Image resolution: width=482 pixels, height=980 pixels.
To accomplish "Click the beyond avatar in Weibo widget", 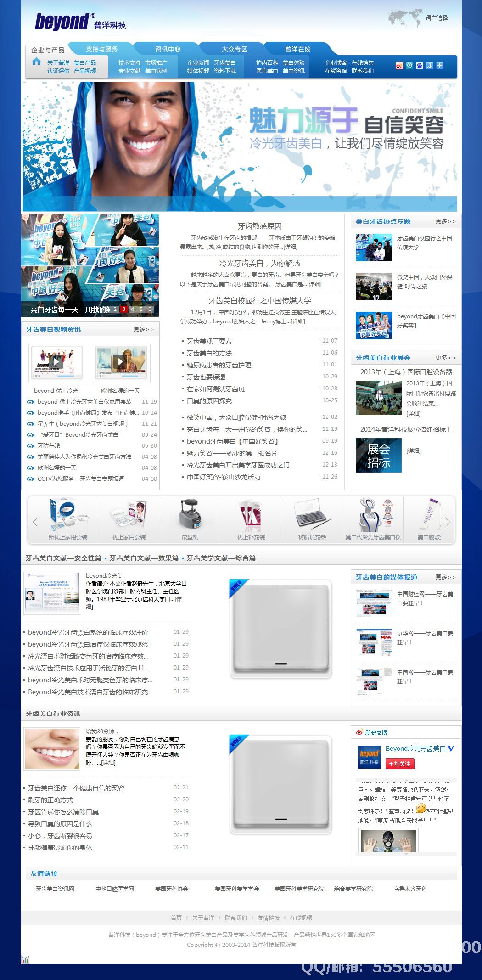I will pyautogui.click(x=369, y=757).
